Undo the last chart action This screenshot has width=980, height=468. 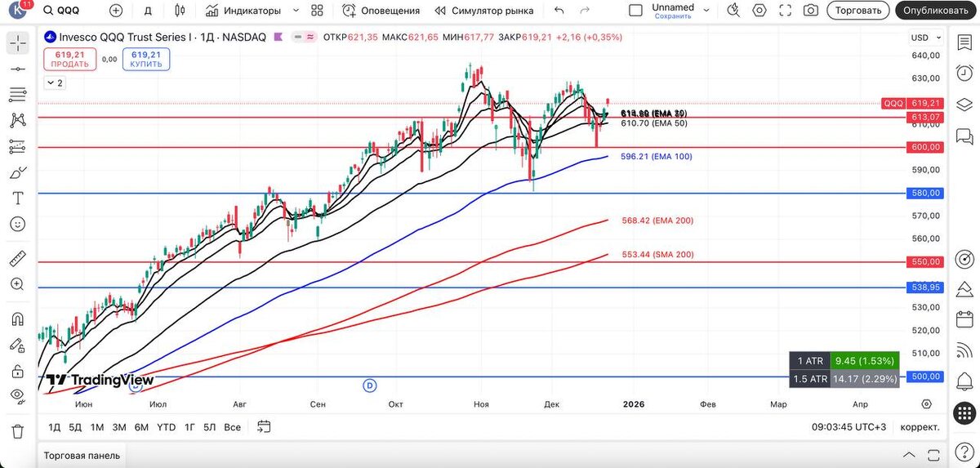(x=559, y=11)
